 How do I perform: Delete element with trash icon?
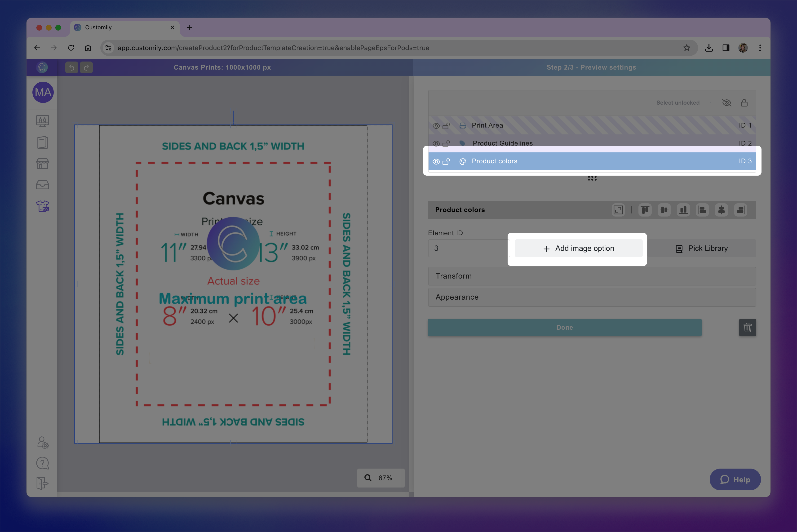pyautogui.click(x=748, y=327)
